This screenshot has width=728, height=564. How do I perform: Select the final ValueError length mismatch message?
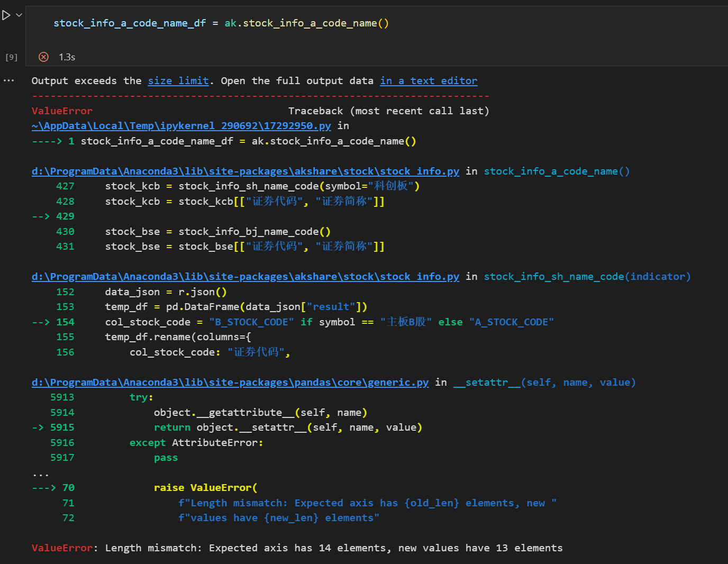pyautogui.click(x=296, y=548)
